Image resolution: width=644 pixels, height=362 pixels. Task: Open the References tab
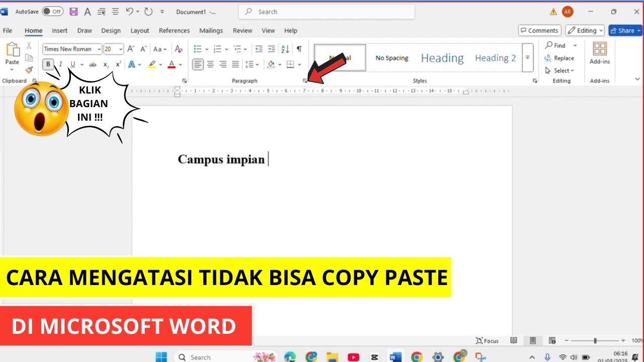pos(174,31)
